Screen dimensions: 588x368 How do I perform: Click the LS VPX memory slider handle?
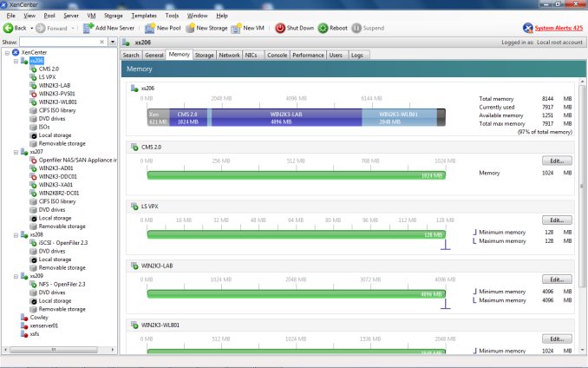coord(445,245)
